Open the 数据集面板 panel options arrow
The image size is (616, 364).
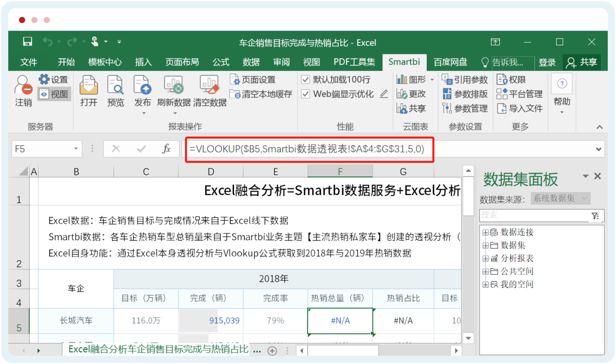[586, 176]
